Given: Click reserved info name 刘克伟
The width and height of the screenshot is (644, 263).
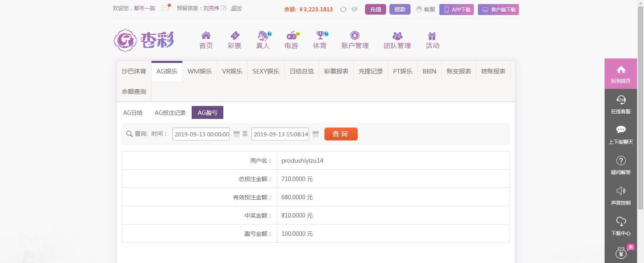Looking at the screenshot, I should point(211,8).
